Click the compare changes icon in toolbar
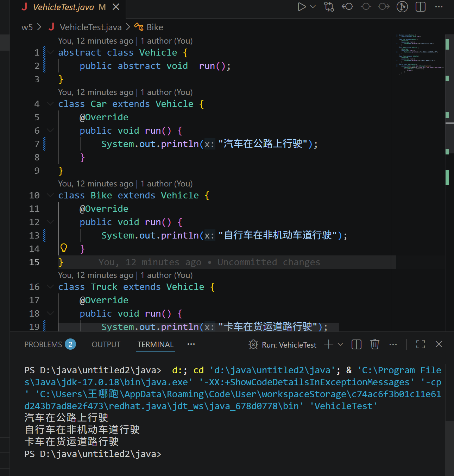 [329, 7]
